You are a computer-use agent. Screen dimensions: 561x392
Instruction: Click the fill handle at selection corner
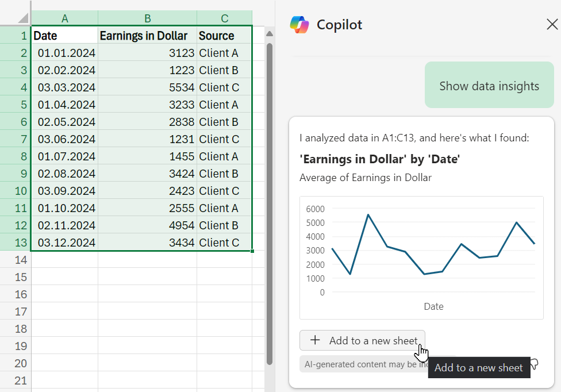pos(252,251)
